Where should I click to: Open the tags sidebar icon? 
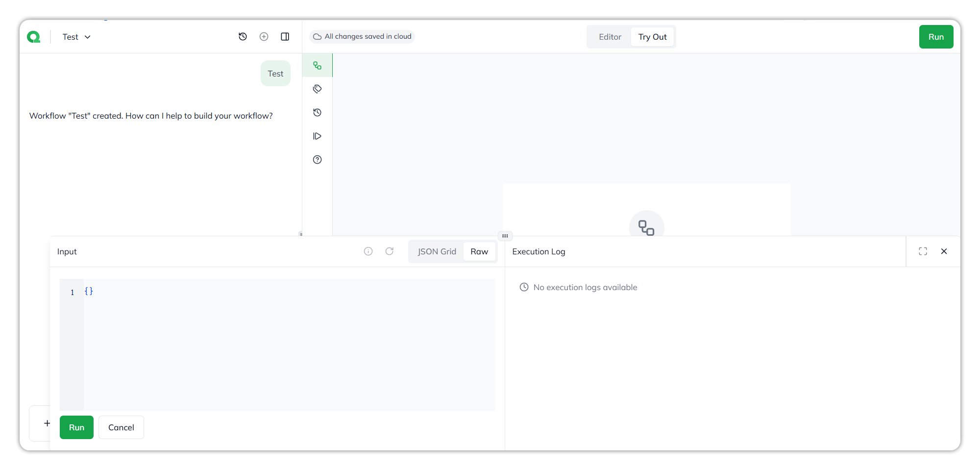click(318, 89)
